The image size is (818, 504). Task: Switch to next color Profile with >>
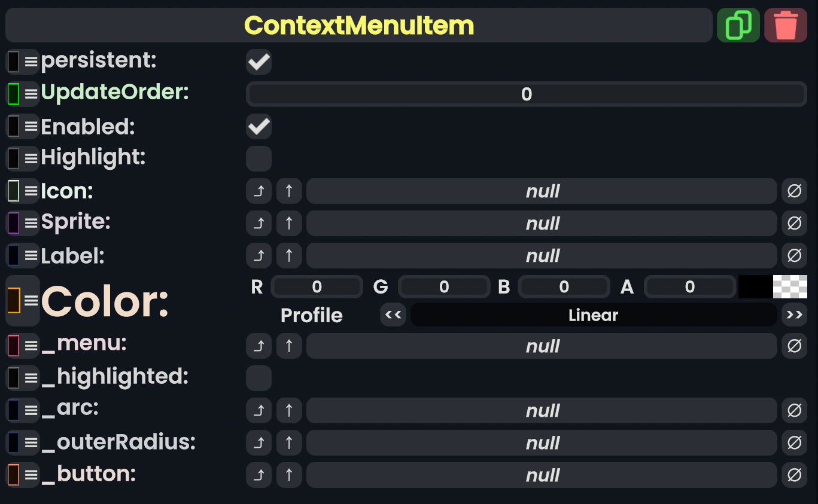[794, 315]
